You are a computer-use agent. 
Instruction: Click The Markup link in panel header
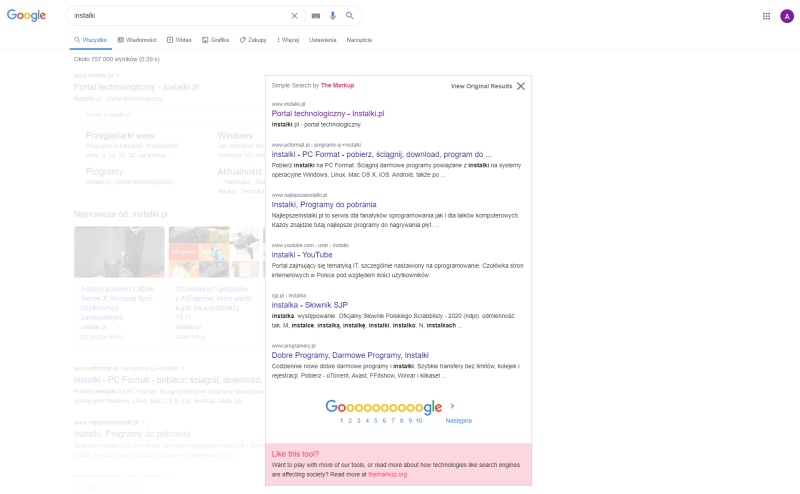click(x=337, y=85)
